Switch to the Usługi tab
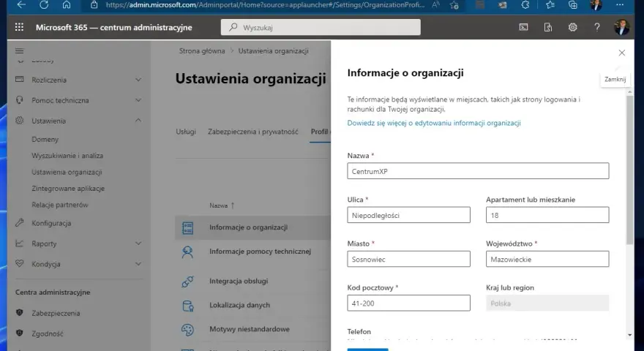Viewport: 644px width, 351px height. (186, 132)
